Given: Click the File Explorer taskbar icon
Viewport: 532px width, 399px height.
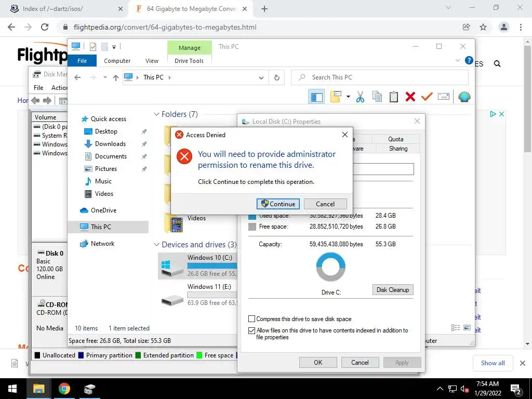Looking at the screenshot, I should pyautogui.click(x=38, y=389).
